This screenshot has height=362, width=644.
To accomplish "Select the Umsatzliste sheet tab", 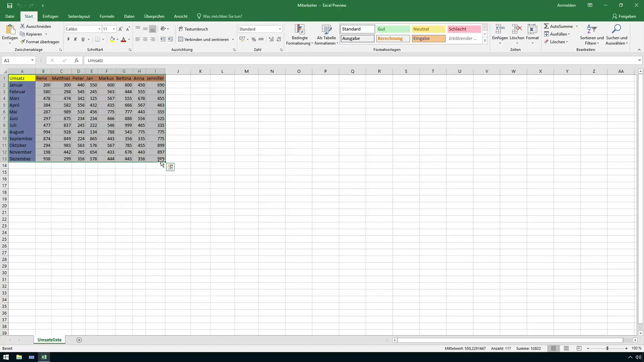I will pyautogui.click(x=49, y=340).
